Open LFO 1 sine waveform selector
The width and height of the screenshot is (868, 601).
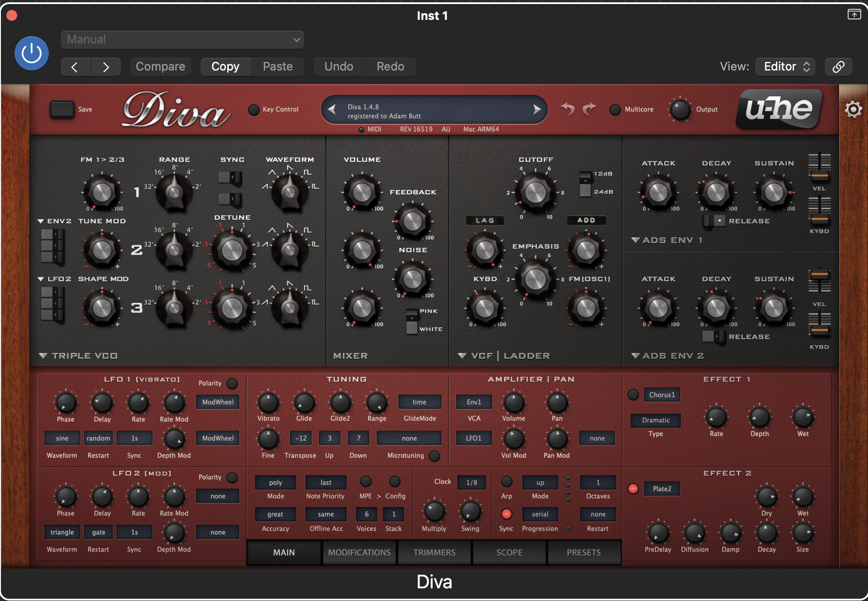tap(62, 438)
